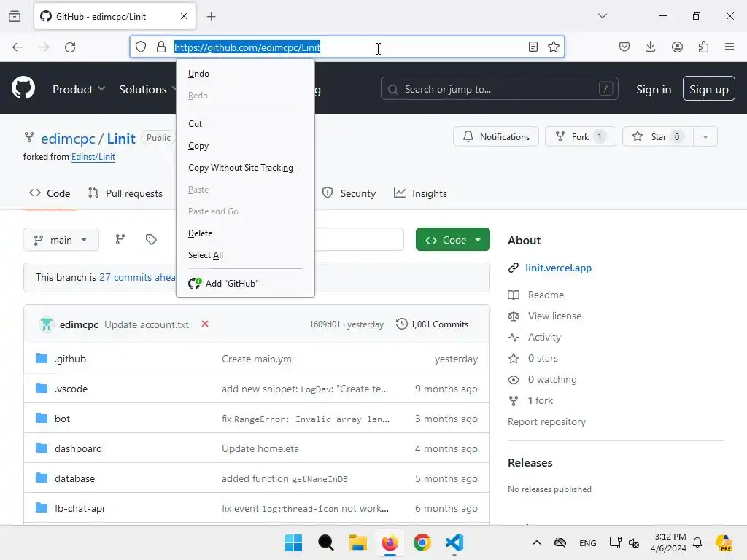
Task: Open Firefox application hamburger menu
Action: (729, 47)
